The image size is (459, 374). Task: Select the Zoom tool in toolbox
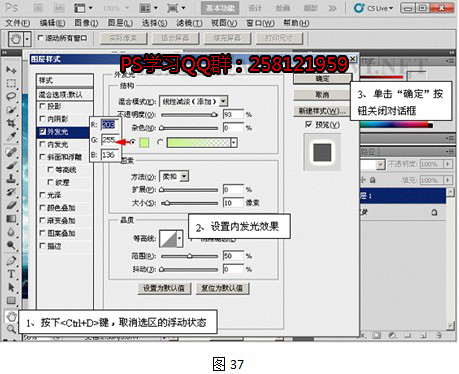(x=11, y=329)
